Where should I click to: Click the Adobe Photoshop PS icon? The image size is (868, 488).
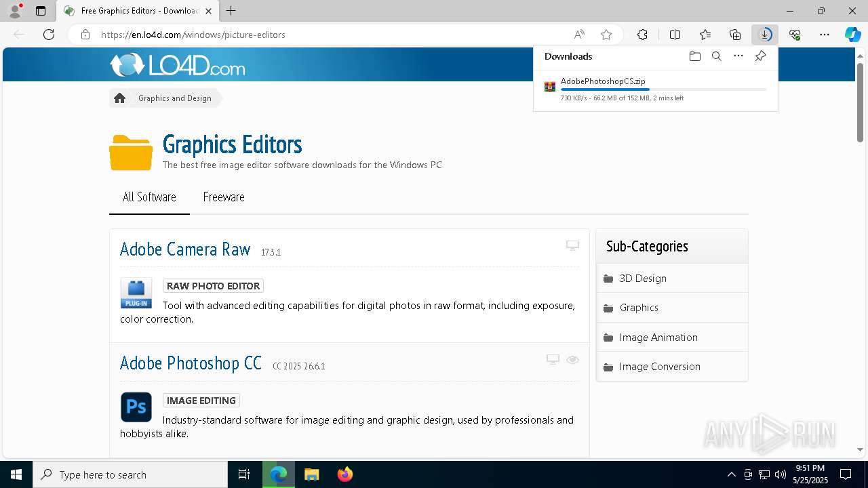[x=136, y=407]
